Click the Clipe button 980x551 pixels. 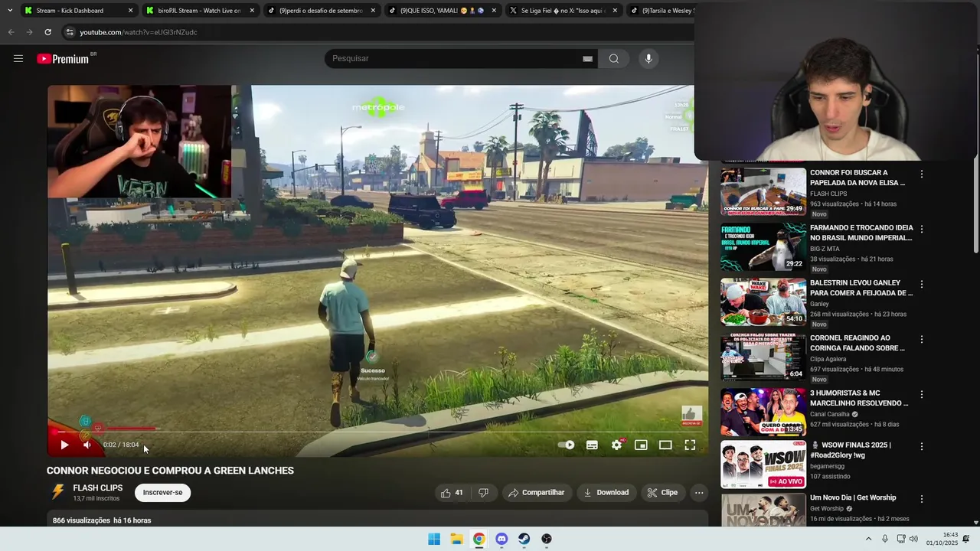pos(662,493)
